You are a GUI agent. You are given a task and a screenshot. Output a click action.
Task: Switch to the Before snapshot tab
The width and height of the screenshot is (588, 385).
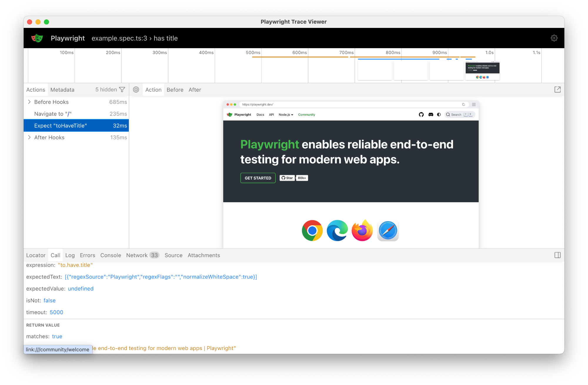[175, 90]
